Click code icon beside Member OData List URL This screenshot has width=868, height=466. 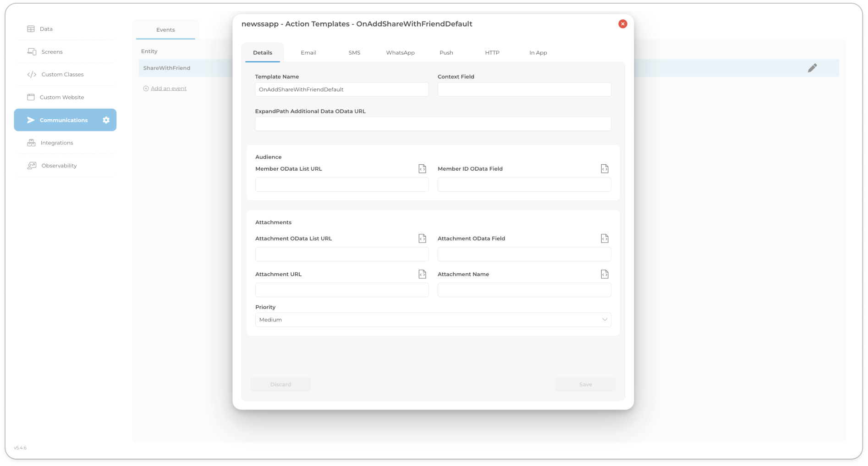[x=422, y=169]
